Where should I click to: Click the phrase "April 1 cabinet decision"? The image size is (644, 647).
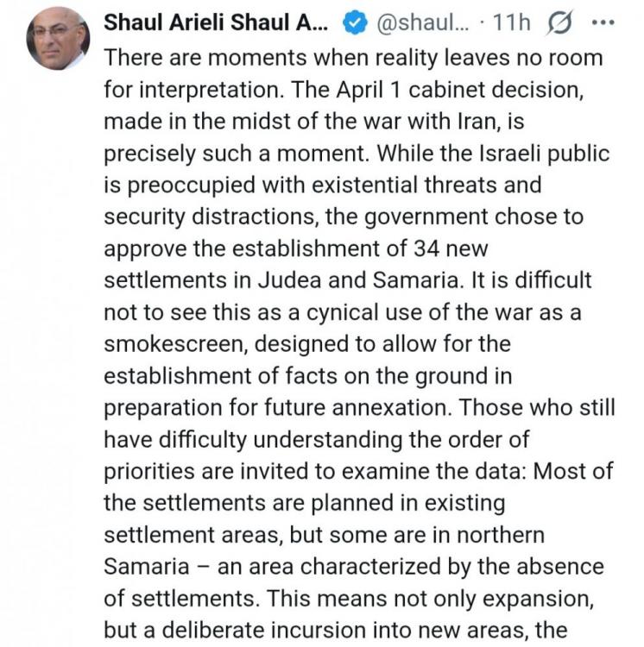click(482, 90)
